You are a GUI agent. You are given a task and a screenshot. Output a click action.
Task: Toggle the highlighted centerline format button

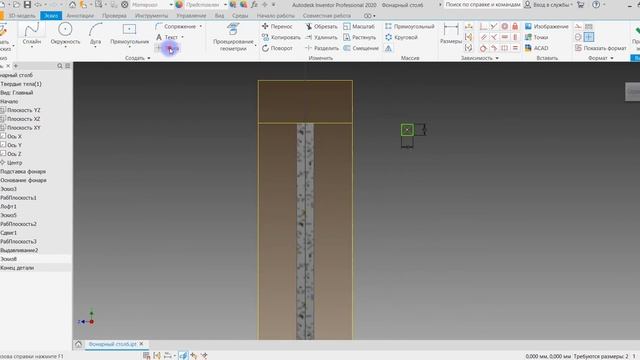589,37
